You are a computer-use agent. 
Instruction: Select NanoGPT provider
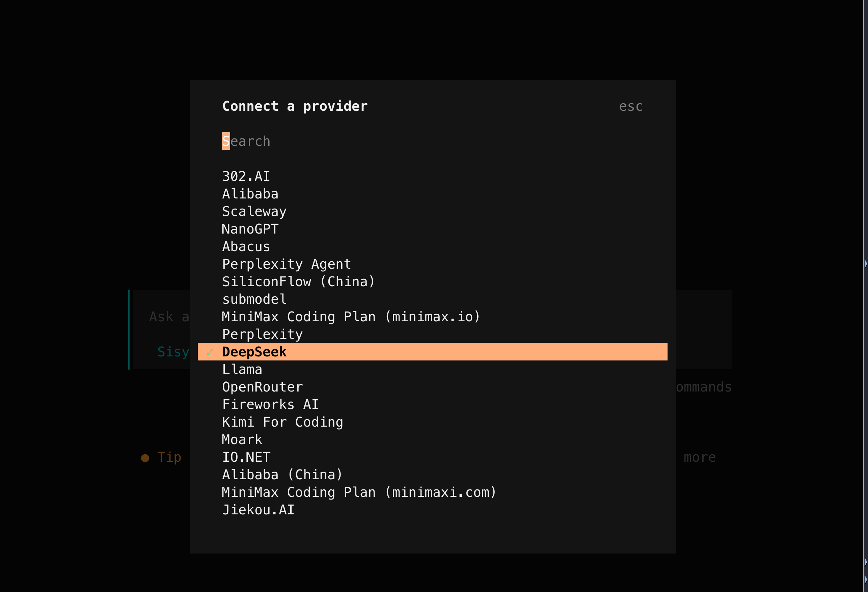[x=250, y=229]
